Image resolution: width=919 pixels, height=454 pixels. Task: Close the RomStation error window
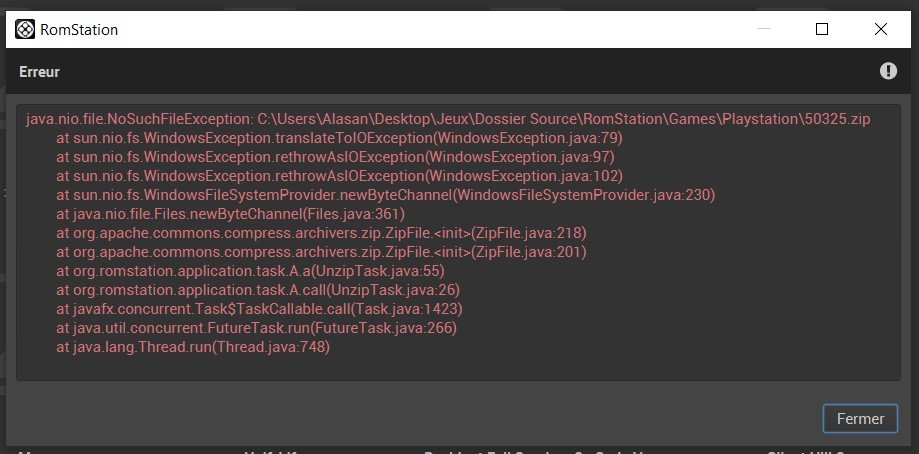pyautogui.click(x=880, y=29)
